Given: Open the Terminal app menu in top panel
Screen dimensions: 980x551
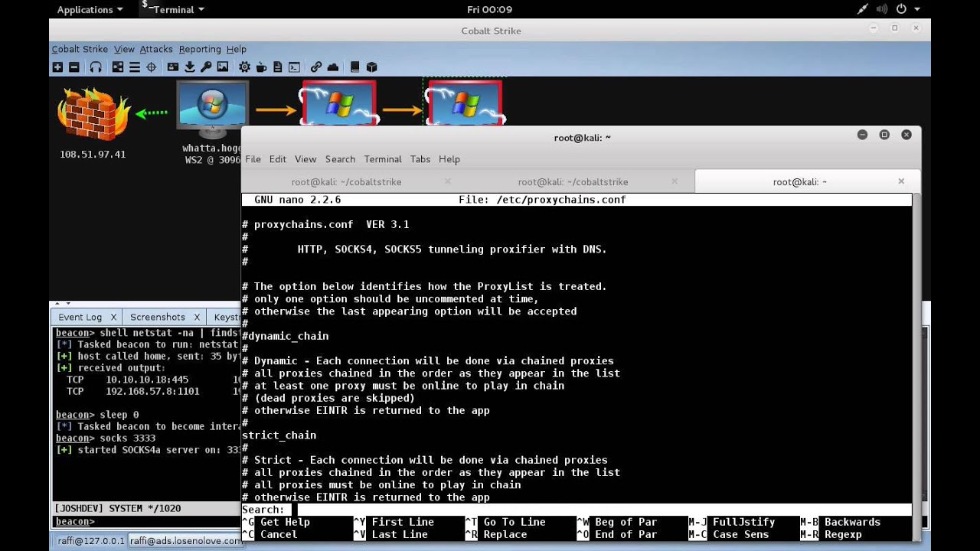Looking at the screenshot, I should pyautogui.click(x=173, y=9).
